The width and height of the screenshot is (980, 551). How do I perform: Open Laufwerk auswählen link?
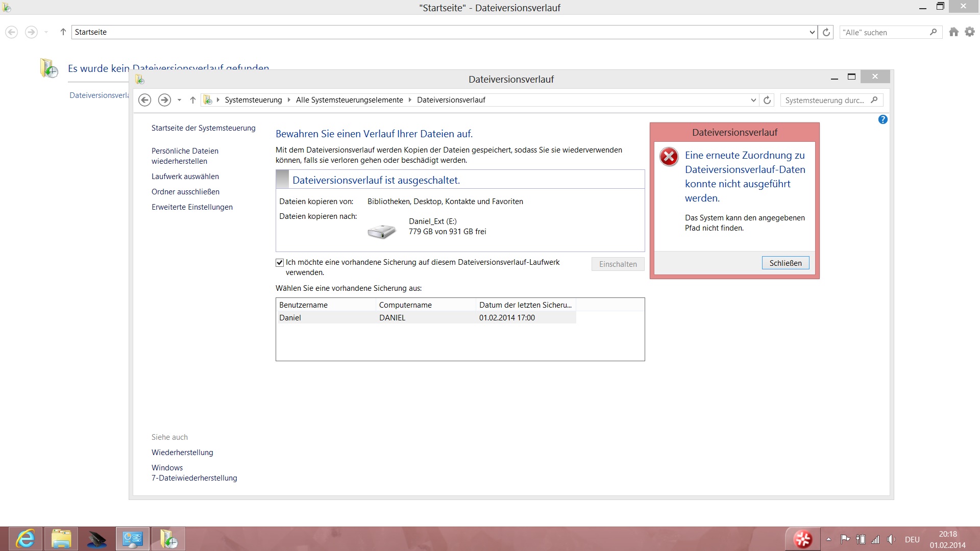click(x=185, y=177)
